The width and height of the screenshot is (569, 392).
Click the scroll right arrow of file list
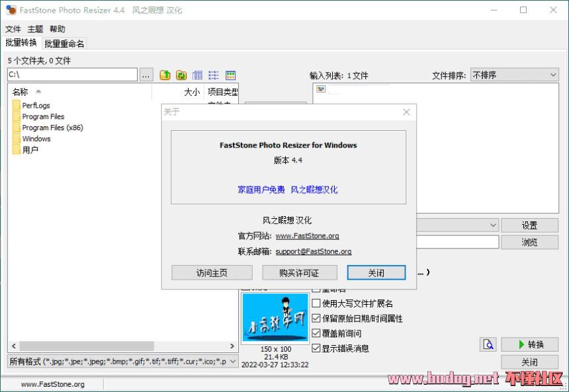point(232,346)
